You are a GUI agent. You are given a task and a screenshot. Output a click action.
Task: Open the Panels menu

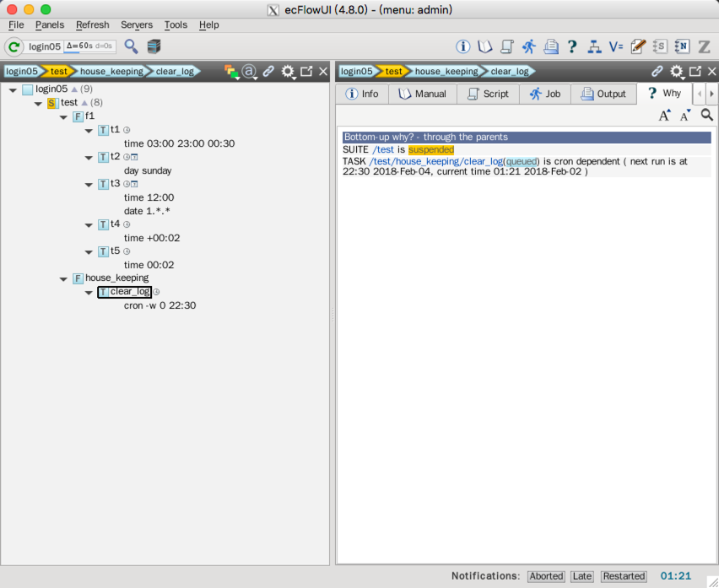(x=50, y=24)
